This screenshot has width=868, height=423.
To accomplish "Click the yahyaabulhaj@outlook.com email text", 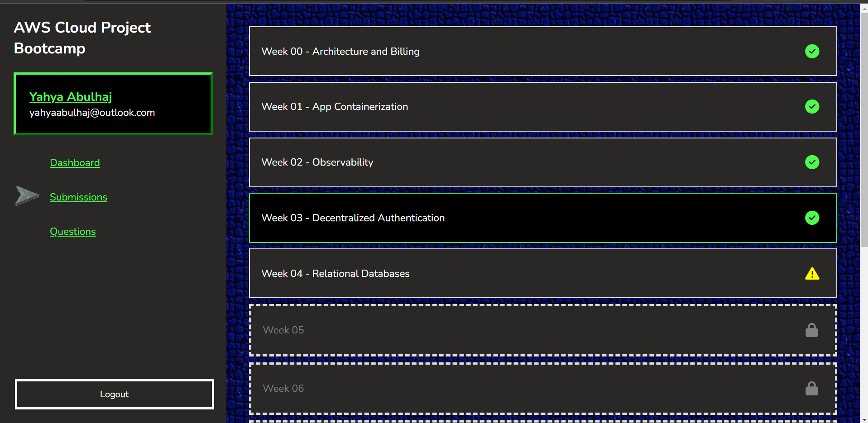I will click(92, 113).
